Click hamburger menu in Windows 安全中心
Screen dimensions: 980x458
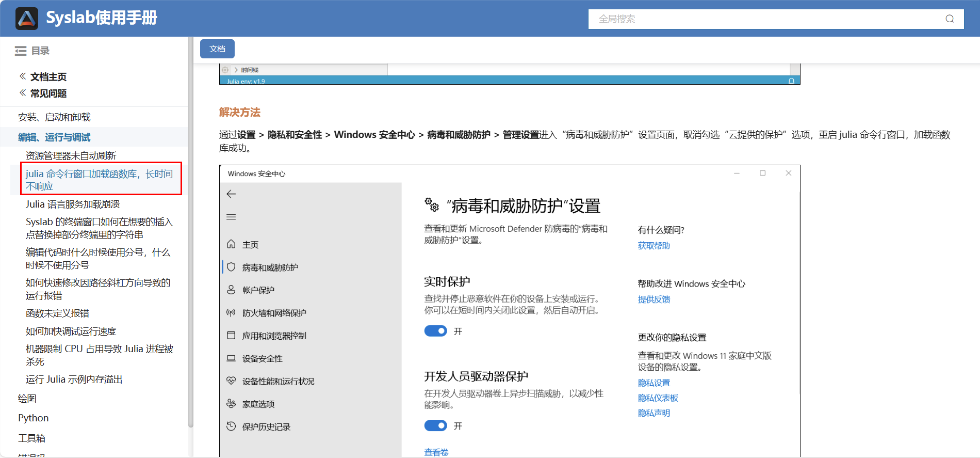(231, 217)
